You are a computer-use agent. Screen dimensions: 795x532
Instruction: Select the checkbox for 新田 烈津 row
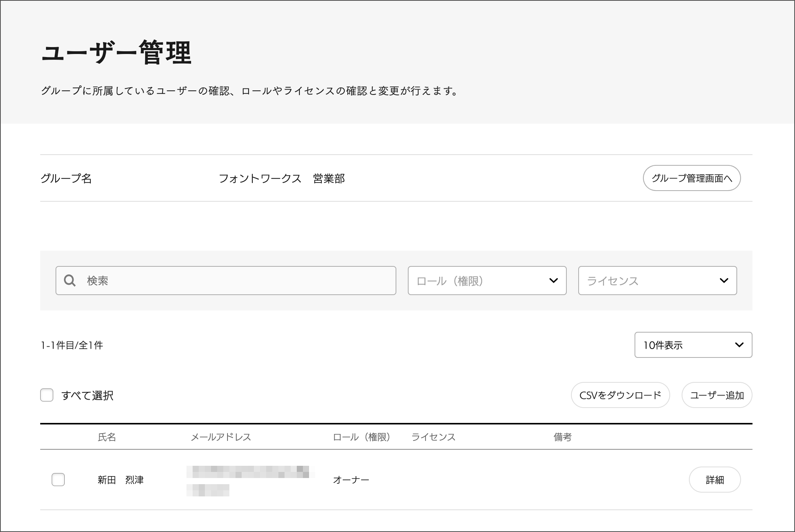click(x=58, y=480)
